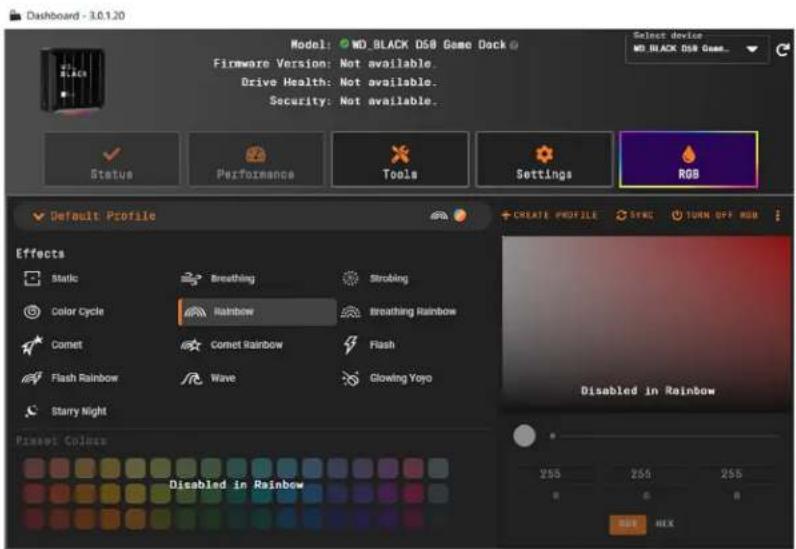Click the Flash Rainbow effect label

[x=84, y=378]
